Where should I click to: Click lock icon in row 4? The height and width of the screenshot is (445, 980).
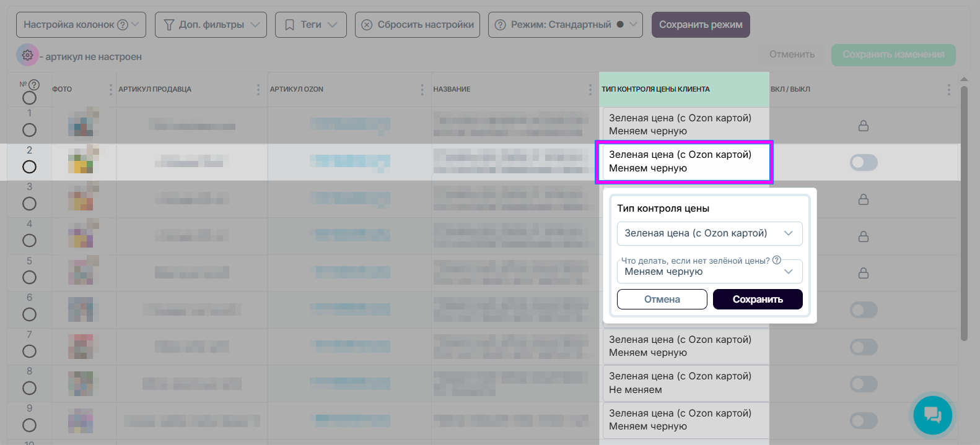click(x=863, y=236)
